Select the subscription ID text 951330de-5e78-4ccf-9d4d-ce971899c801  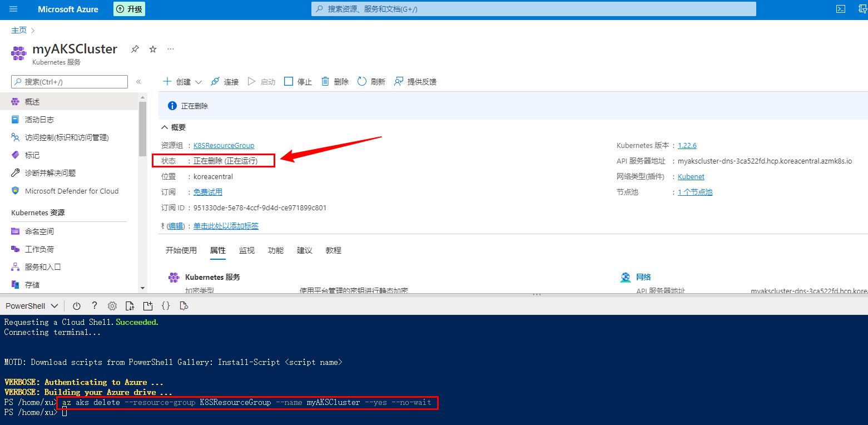pos(260,208)
